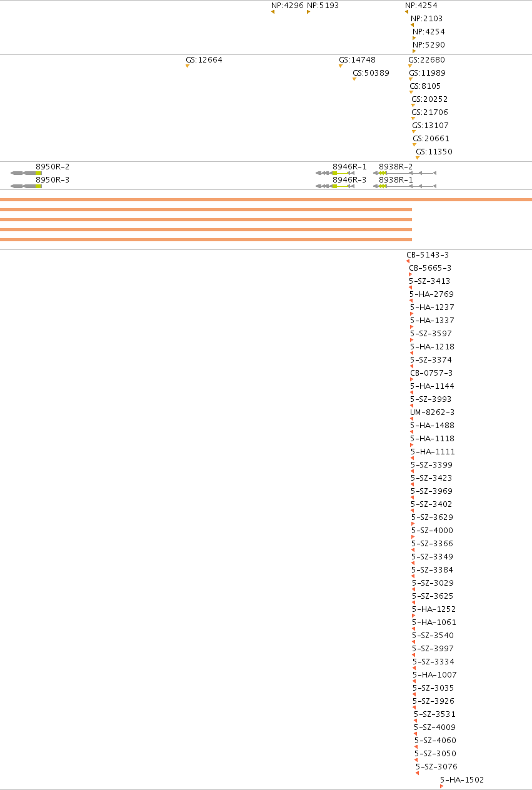Click the 5-HA-1237 feature label
532x790 pixels.
tap(432, 307)
